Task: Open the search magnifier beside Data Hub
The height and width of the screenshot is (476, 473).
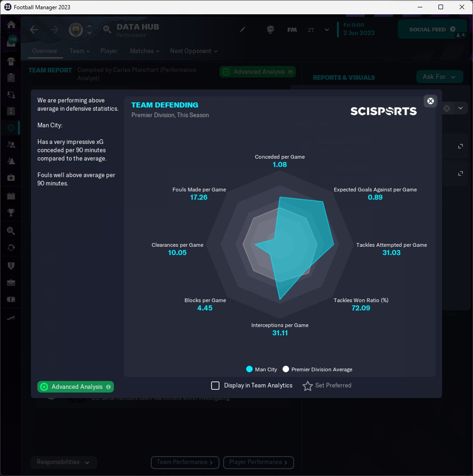Action: [x=107, y=30]
